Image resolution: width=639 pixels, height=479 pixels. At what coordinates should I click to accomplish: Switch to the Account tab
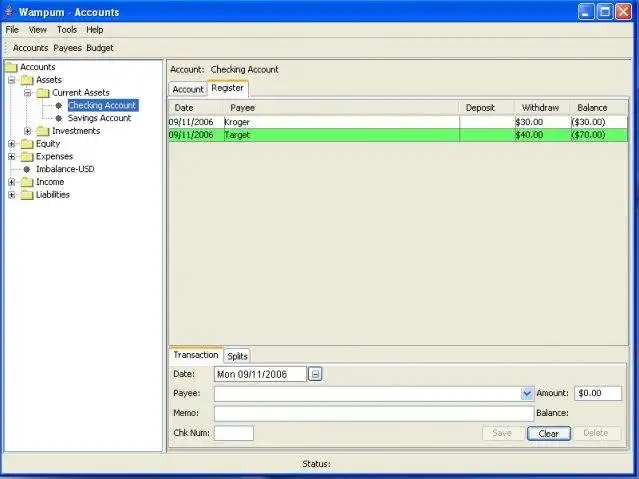(x=188, y=89)
